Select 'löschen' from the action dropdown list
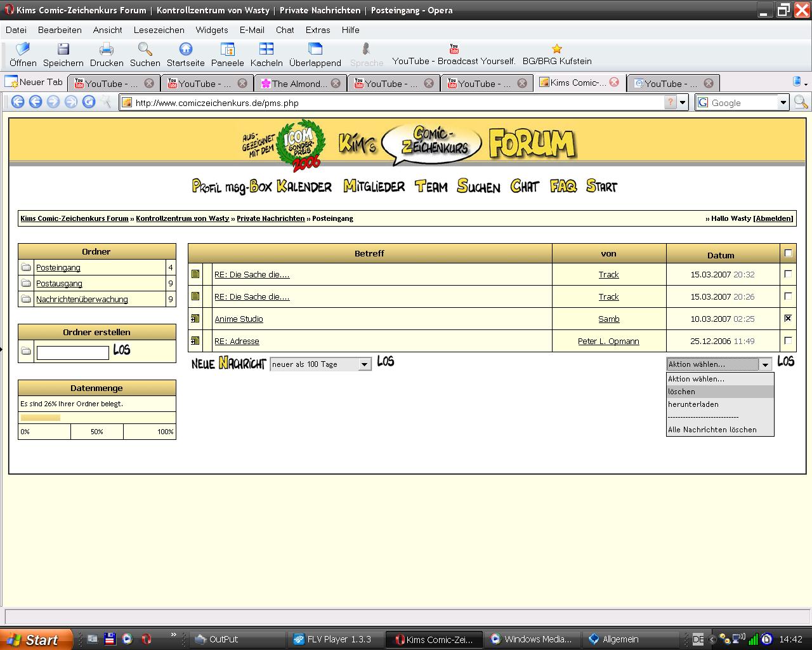 click(x=682, y=392)
